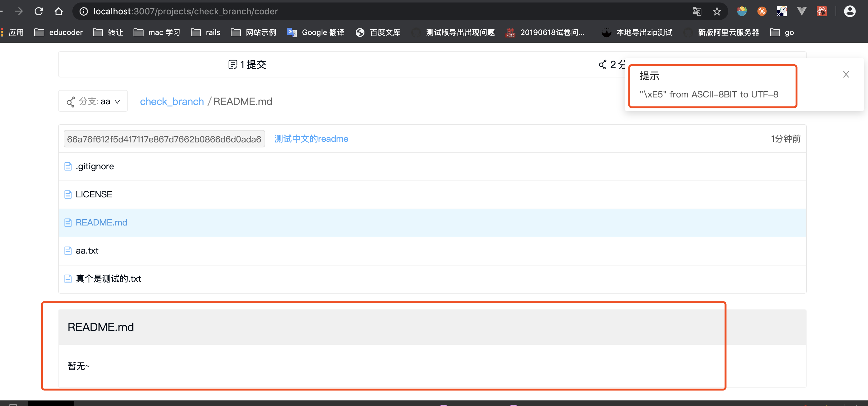Click the README.md preview panel header
This screenshot has height=406, width=868.
[x=432, y=327]
